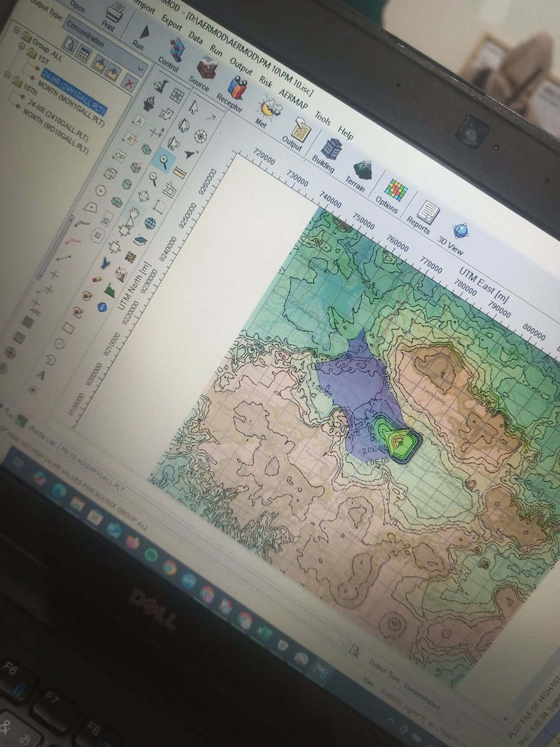Select MONTH (MO10GALL.PLT) tree item
Image resolution: width=560 pixels, height=747 pixels.
(x=57, y=131)
